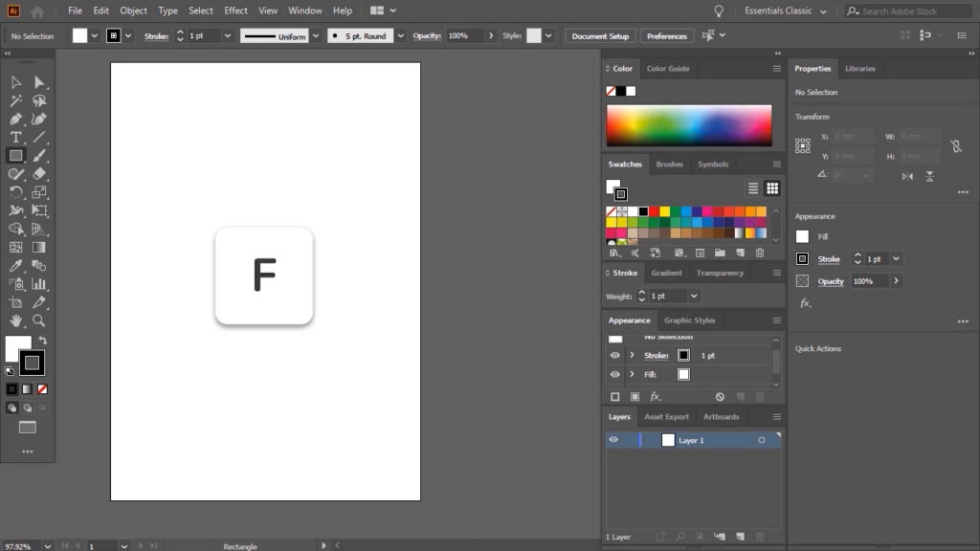Select the Direct Selection tool
The image size is (980, 551).
tap(39, 82)
